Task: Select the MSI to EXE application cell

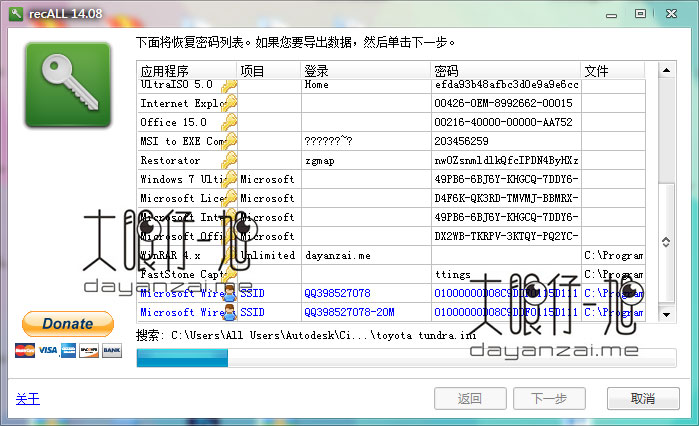Action: coord(187,141)
